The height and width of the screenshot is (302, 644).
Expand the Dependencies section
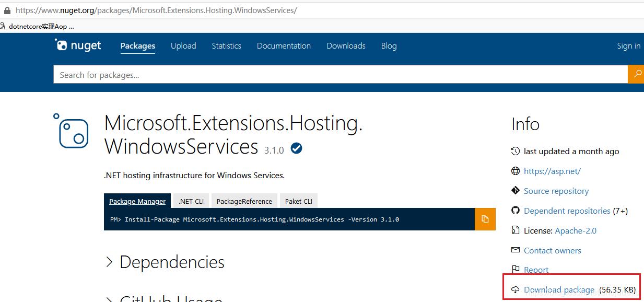click(x=166, y=262)
